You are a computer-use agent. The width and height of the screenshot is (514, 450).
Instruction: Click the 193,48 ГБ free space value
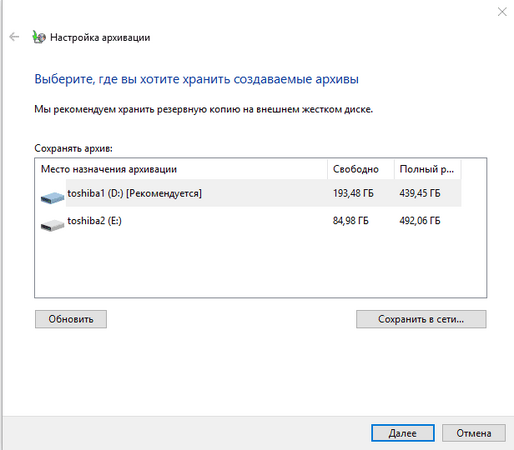click(353, 193)
